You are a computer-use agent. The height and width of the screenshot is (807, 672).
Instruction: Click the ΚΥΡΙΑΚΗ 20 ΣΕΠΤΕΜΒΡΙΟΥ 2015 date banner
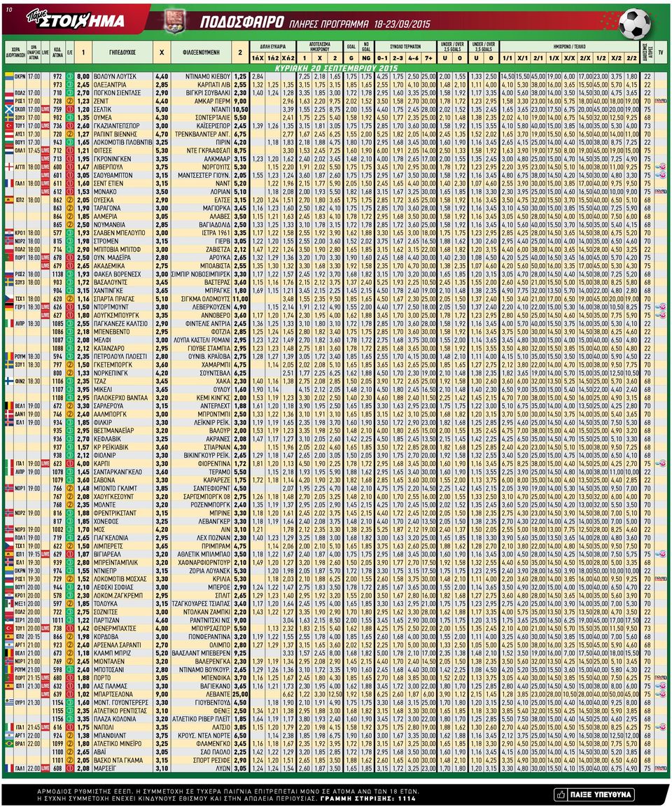(335, 68)
